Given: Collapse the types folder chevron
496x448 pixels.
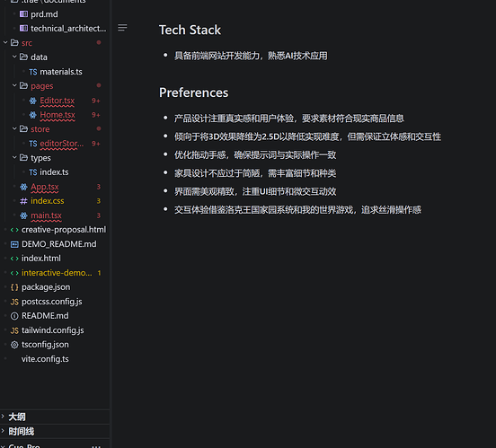Looking at the screenshot, I should pyautogui.click(x=14, y=157).
